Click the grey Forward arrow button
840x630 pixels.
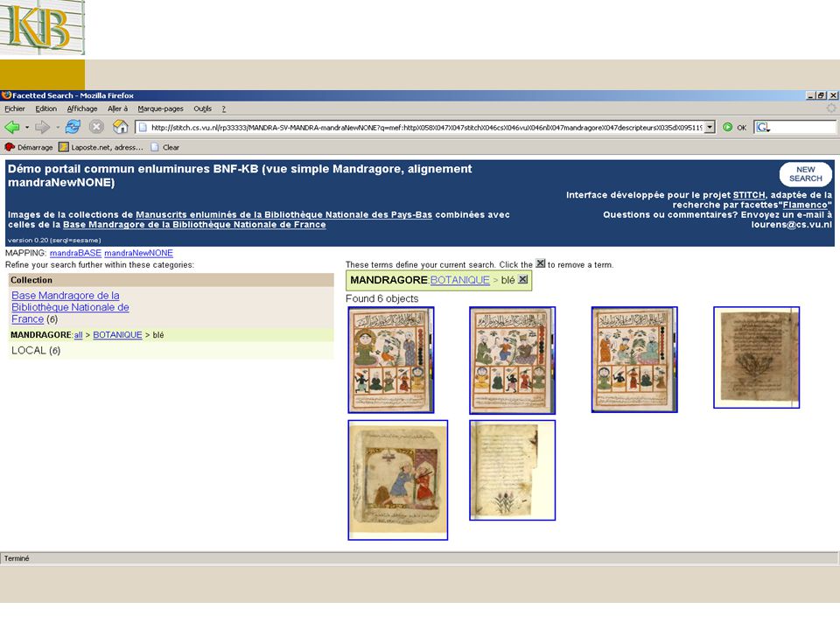[x=42, y=127]
